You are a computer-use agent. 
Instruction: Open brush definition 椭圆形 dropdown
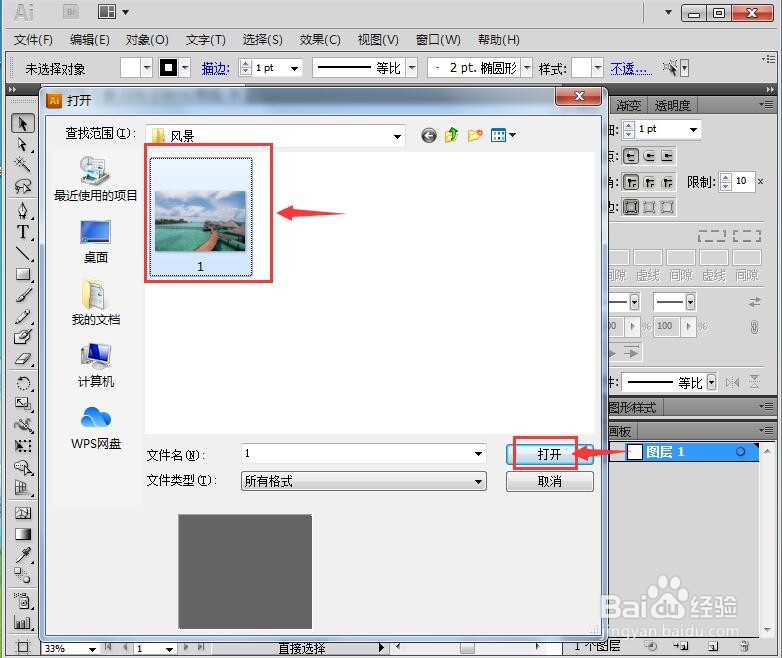(527, 68)
